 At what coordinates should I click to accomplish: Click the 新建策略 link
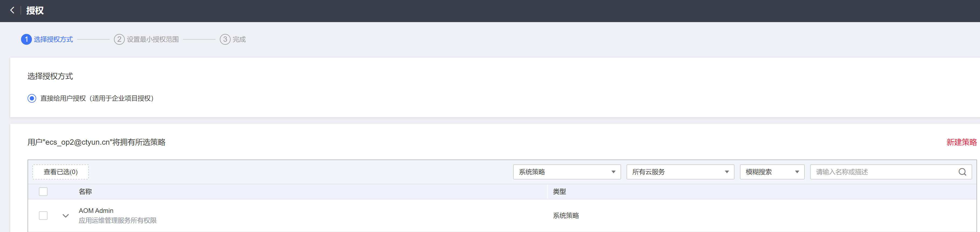coord(961,142)
